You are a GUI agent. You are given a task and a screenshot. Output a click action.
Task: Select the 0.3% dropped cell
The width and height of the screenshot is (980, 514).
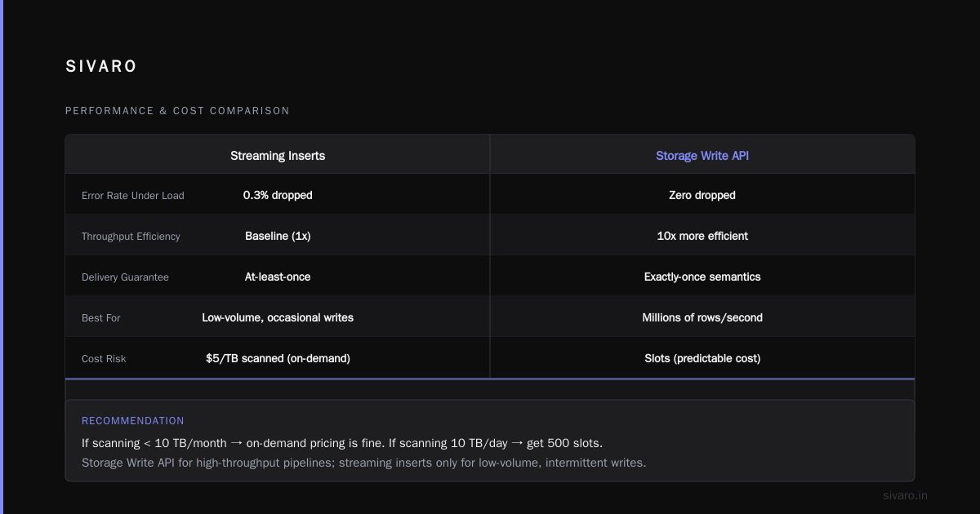(278, 195)
